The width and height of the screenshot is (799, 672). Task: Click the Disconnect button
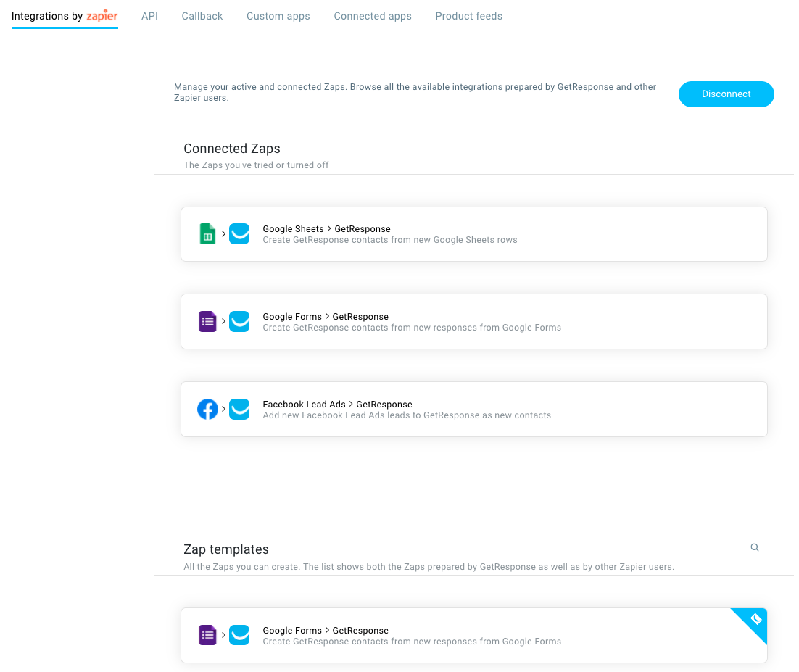[x=726, y=94]
